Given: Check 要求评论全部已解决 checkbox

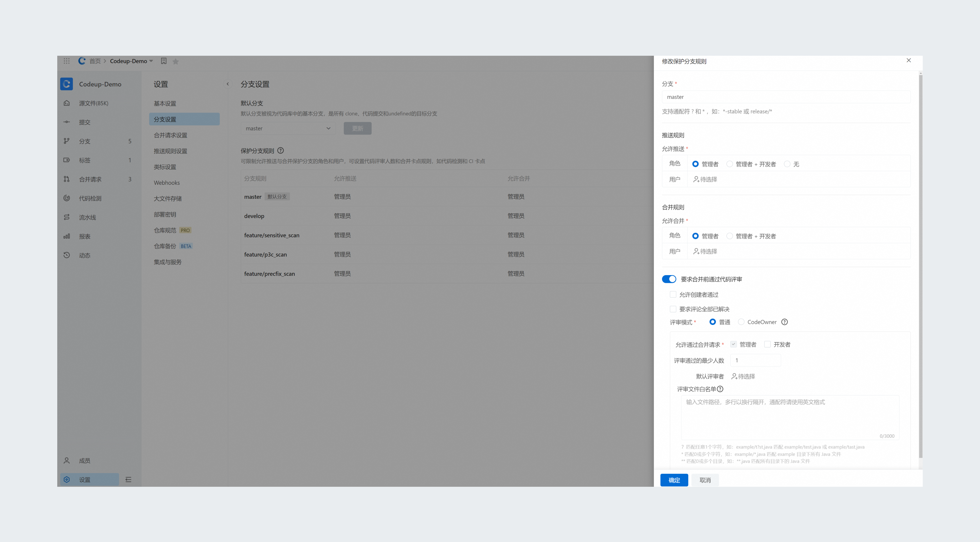Looking at the screenshot, I should (673, 309).
